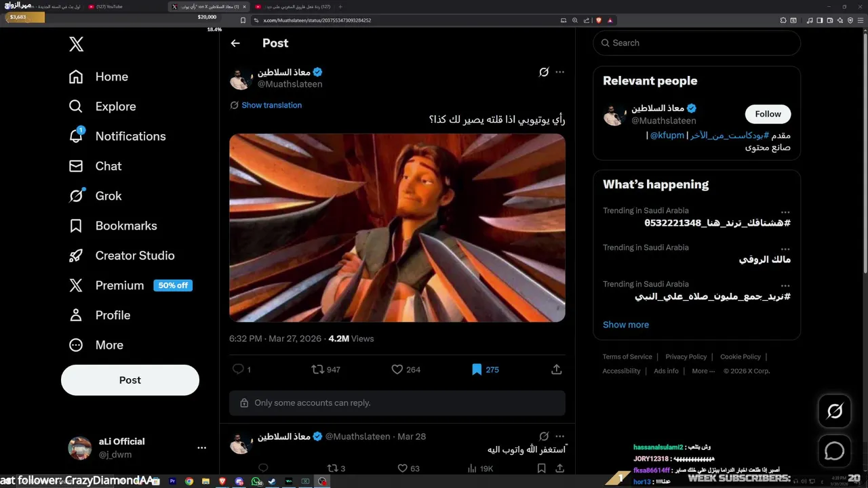Click the large Post button
The height and width of the screenshot is (488, 868).
[x=130, y=380]
